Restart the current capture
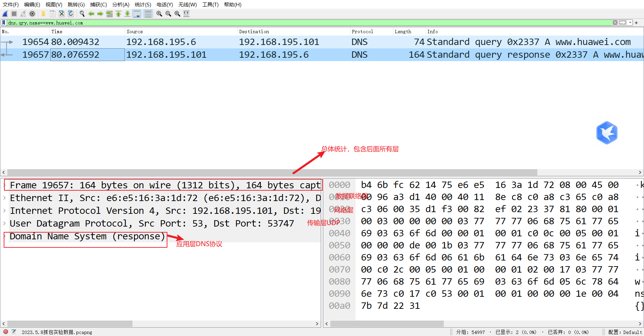This screenshot has height=336, width=644. click(x=23, y=14)
